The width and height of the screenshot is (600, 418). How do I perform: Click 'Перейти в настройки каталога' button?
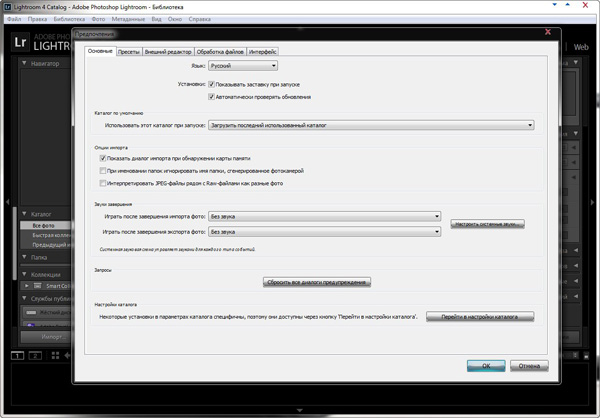pos(480,316)
